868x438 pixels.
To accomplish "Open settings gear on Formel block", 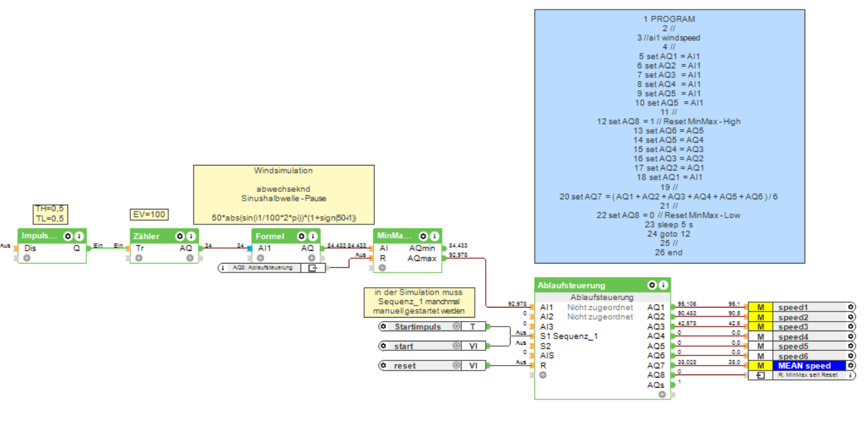I will 302,236.
